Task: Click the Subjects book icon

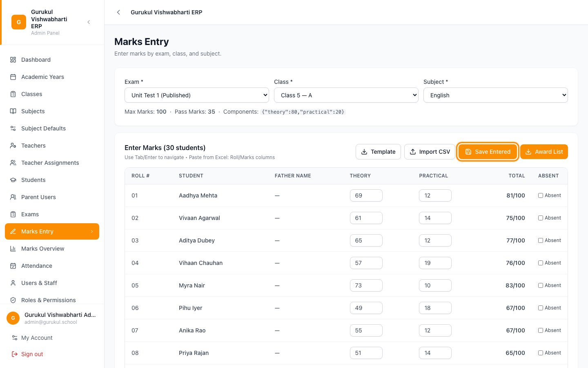Action: point(13,111)
